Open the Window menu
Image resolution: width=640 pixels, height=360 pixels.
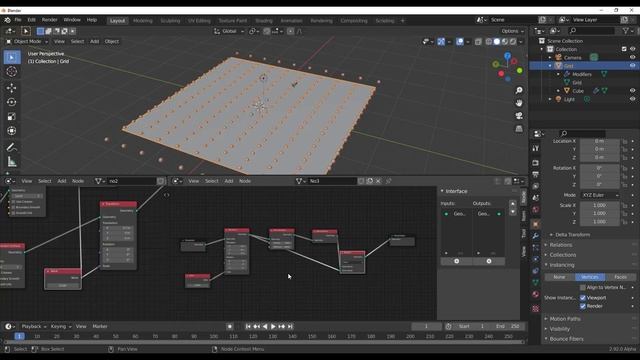[x=72, y=20]
